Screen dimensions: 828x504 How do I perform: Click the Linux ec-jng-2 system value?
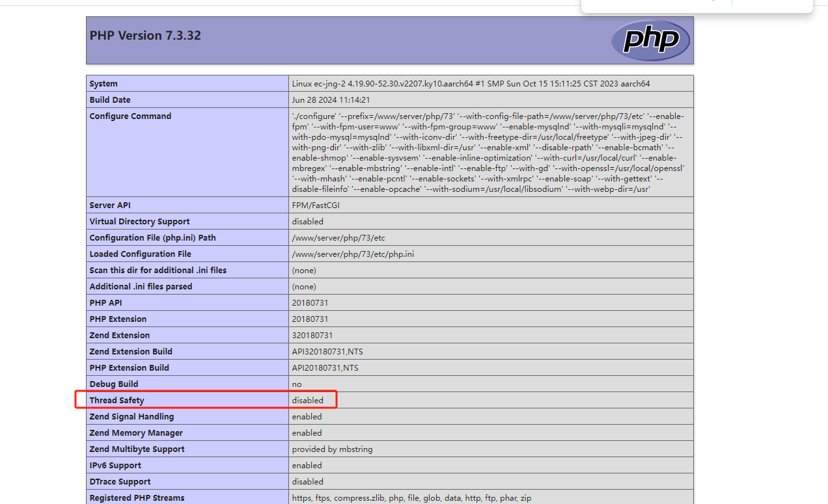pyautogui.click(x=471, y=84)
